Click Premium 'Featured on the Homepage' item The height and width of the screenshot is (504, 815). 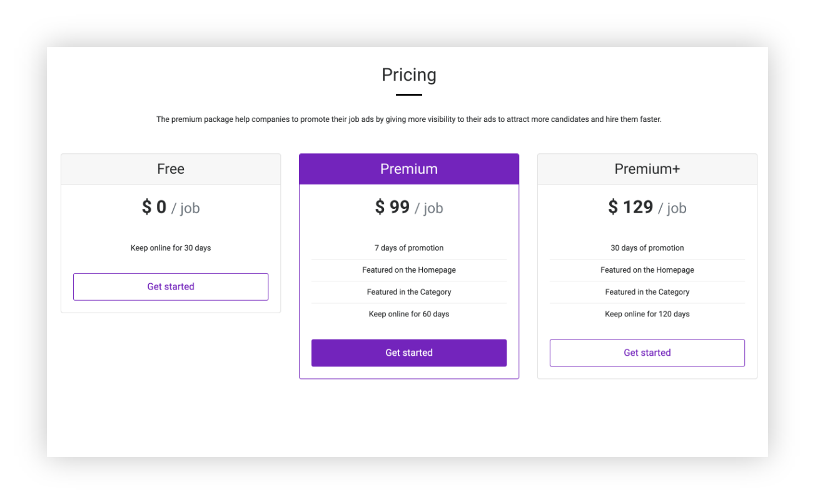[409, 270]
